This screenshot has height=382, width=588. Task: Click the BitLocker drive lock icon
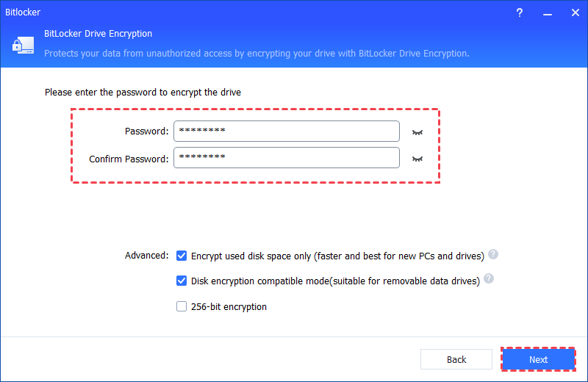point(21,46)
